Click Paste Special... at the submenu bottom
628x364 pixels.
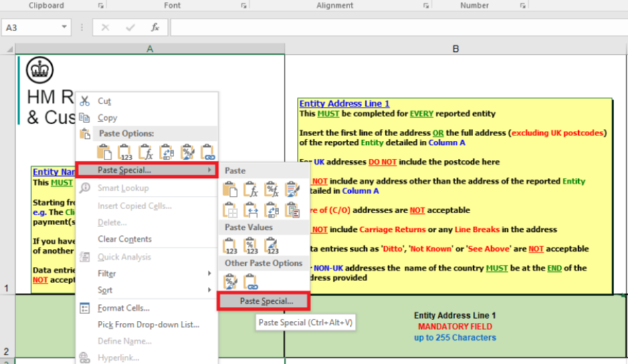click(264, 301)
